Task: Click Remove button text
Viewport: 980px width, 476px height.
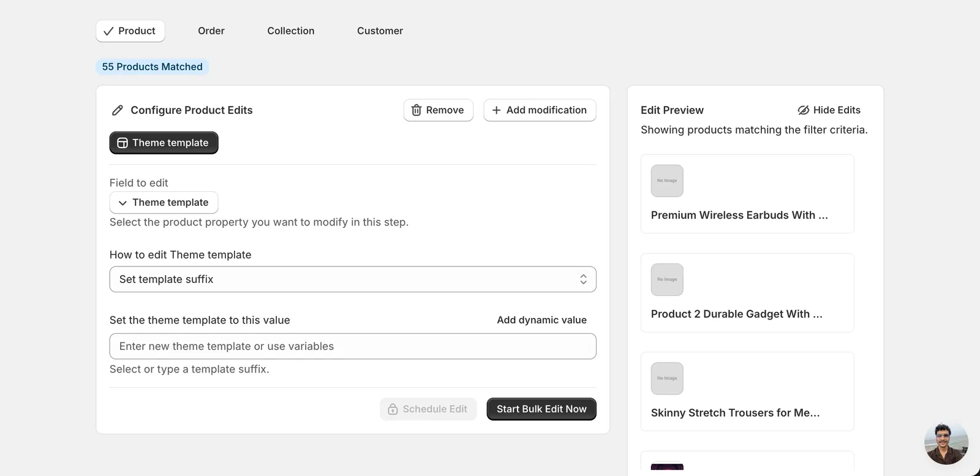Action: [445, 110]
